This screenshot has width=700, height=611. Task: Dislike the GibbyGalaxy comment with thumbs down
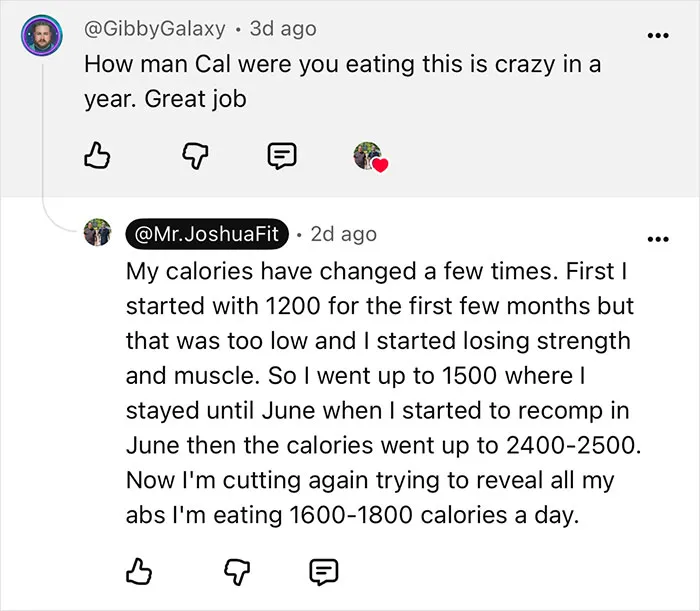point(195,156)
